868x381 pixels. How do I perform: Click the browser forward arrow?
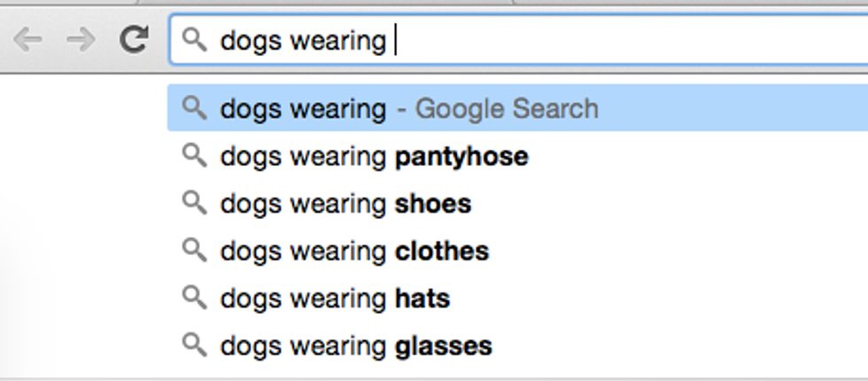tap(81, 40)
